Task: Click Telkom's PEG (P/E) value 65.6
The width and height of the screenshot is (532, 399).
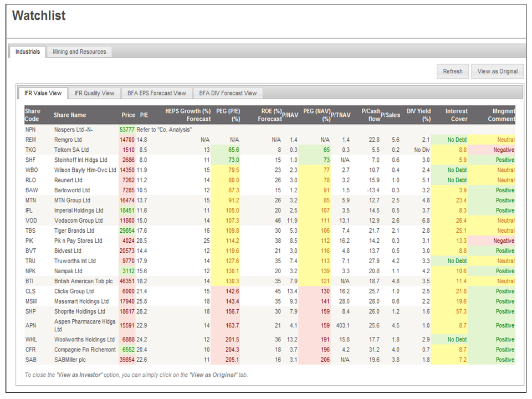Action: coord(233,150)
